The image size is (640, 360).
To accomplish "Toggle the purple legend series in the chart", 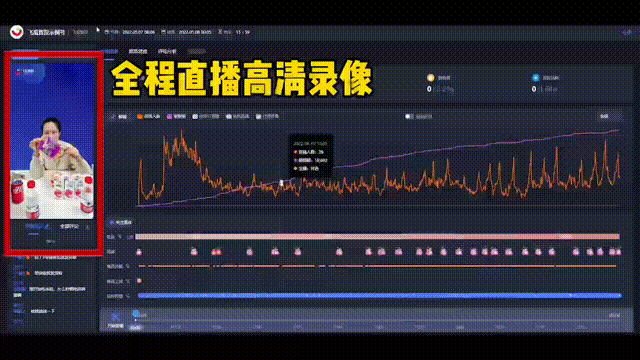I will [x=176, y=116].
